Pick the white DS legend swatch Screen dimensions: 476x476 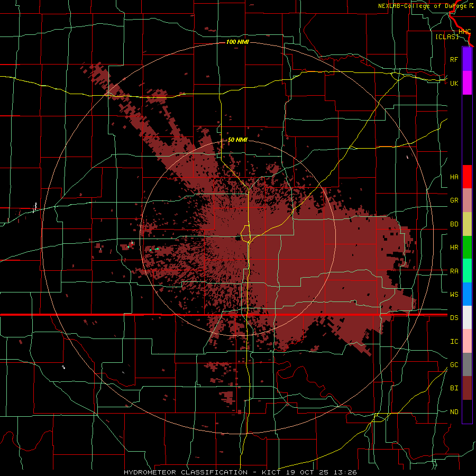click(x=467, y=317)
